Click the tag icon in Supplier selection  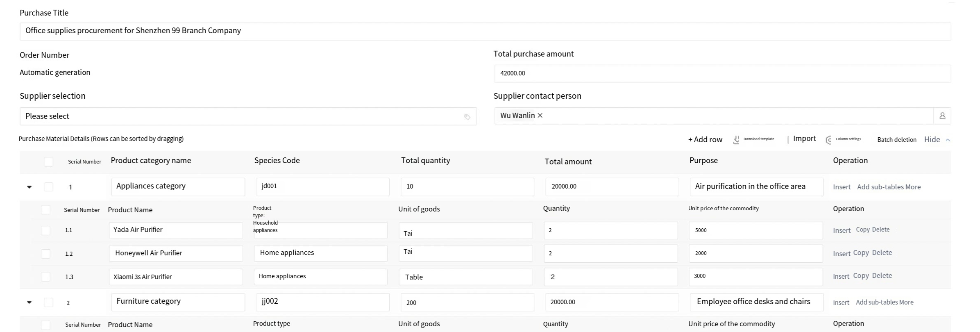click(467, 117)
